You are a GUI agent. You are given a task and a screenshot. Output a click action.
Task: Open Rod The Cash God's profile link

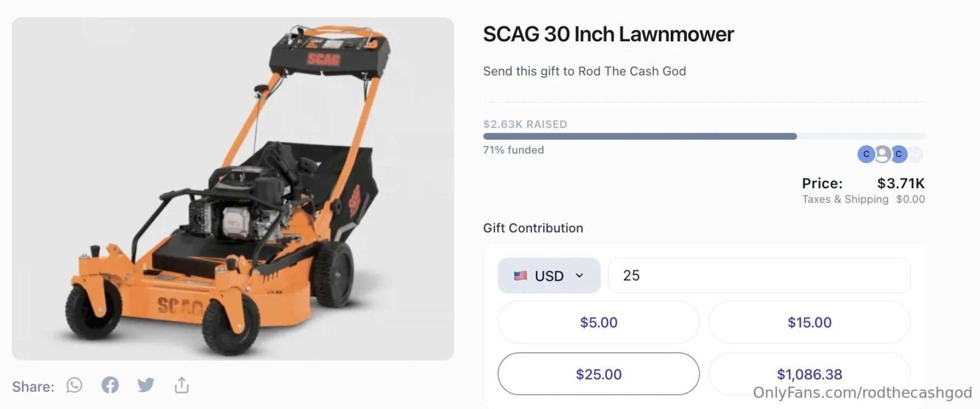pos(632,71)
